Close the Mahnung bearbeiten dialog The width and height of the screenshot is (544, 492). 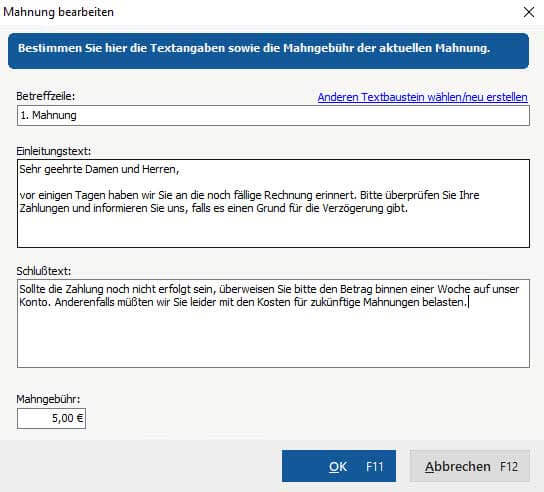(529, 12)
